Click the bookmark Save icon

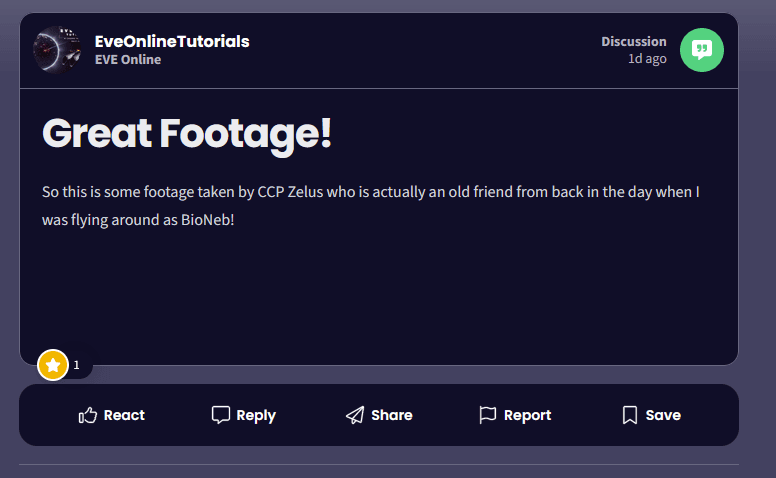pyautogui.click(x=630, y=415)
